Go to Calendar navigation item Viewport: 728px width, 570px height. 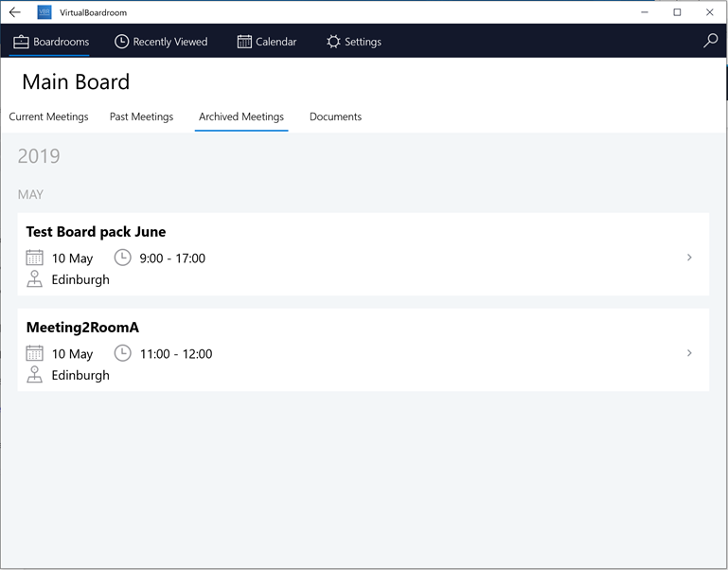(267, 42)
